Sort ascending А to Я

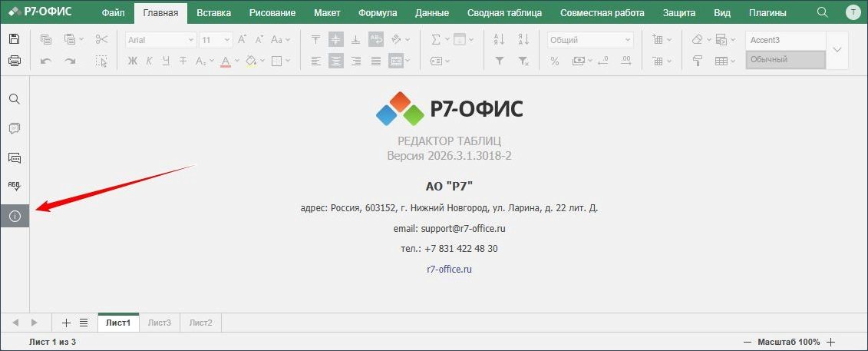pos(499,39)
